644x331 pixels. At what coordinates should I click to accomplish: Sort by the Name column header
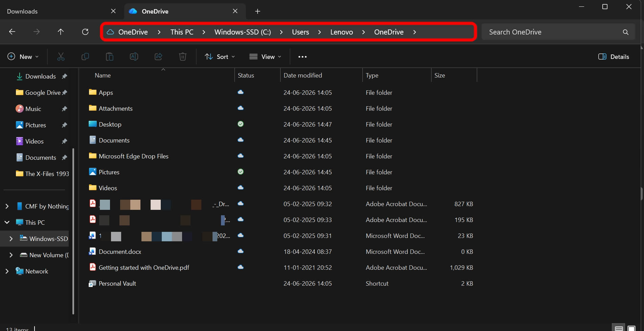(103, 75)
